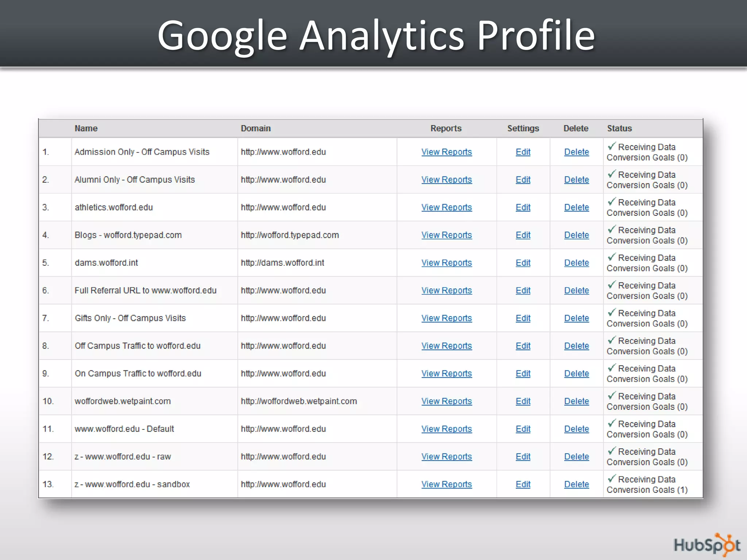
Task: Click the checkmark beside woffordweb.wetpaint.com status
Action: click(612, 396)
